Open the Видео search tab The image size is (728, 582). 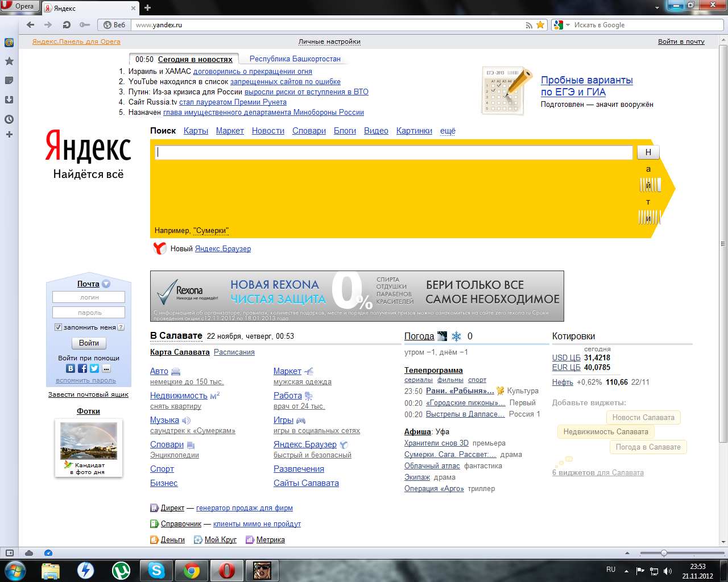376,131
